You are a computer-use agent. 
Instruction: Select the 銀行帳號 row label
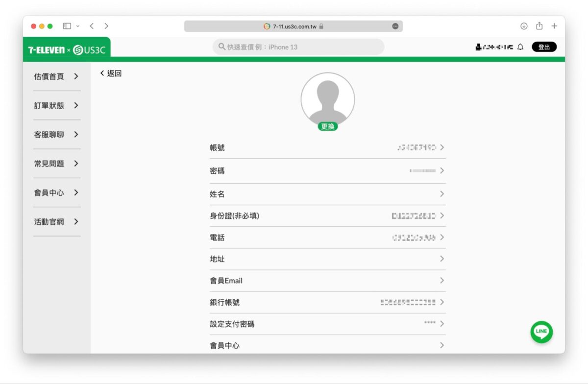point(225,302)
